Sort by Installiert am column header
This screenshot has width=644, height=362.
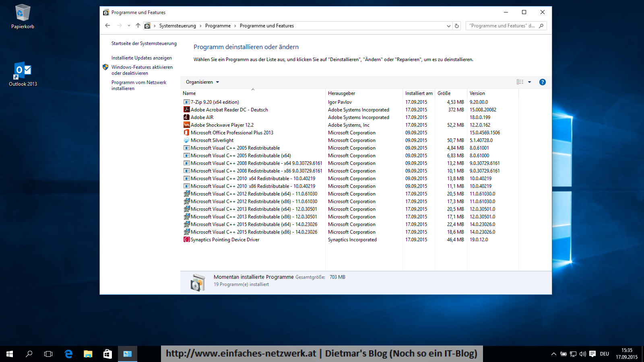[419, 93]
